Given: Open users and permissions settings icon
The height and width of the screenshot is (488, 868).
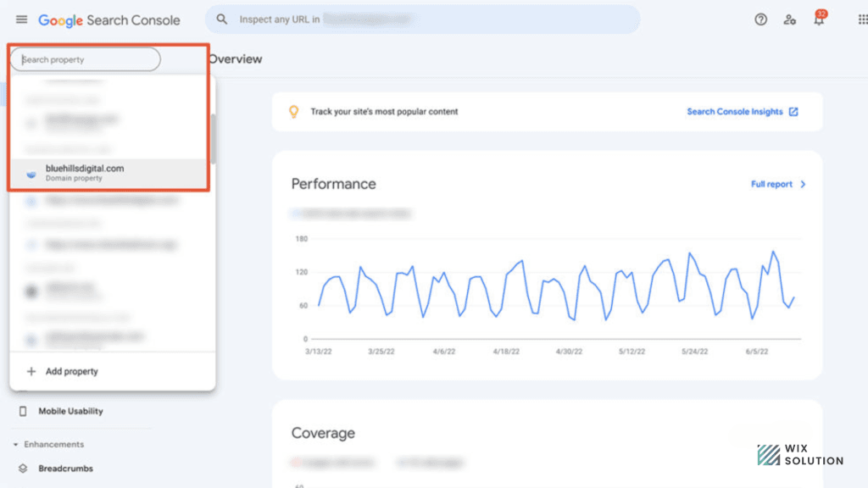Looking at the screenshot, I should pyautogui.click(x=789, y=20).
